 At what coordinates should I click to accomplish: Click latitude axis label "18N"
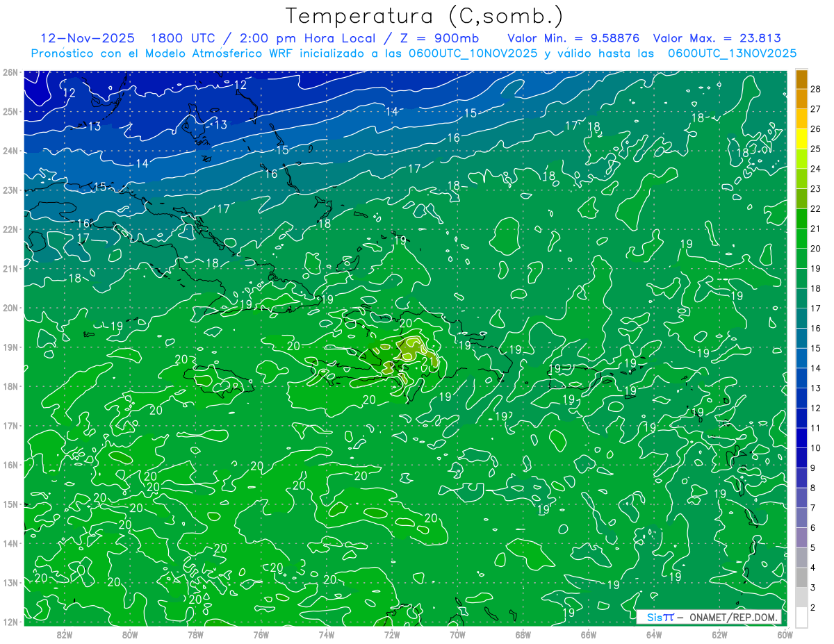(10, 386)
